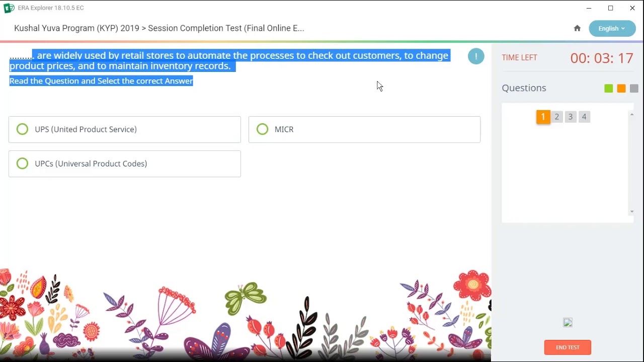The height and width of the screenshot is (362, 644).
Task: Minimize the ERA Explorer window
Action: pyautogui.click(x=589, y=8)
